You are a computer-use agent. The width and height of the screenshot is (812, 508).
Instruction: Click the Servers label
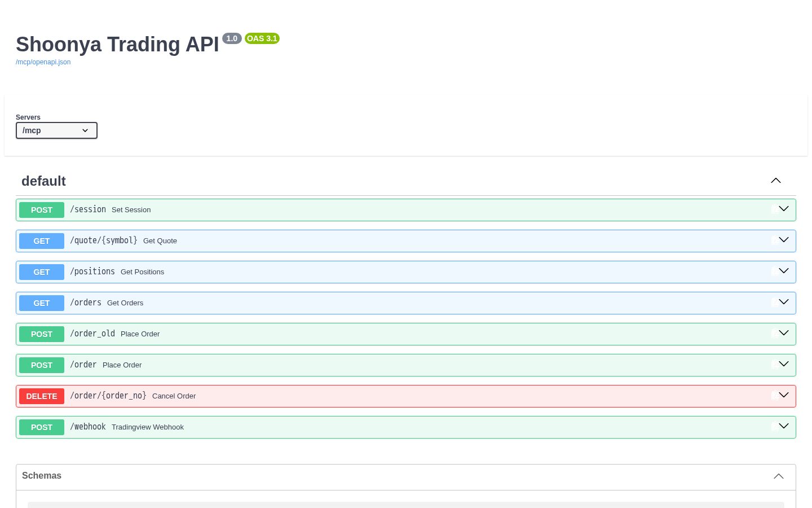28,117
